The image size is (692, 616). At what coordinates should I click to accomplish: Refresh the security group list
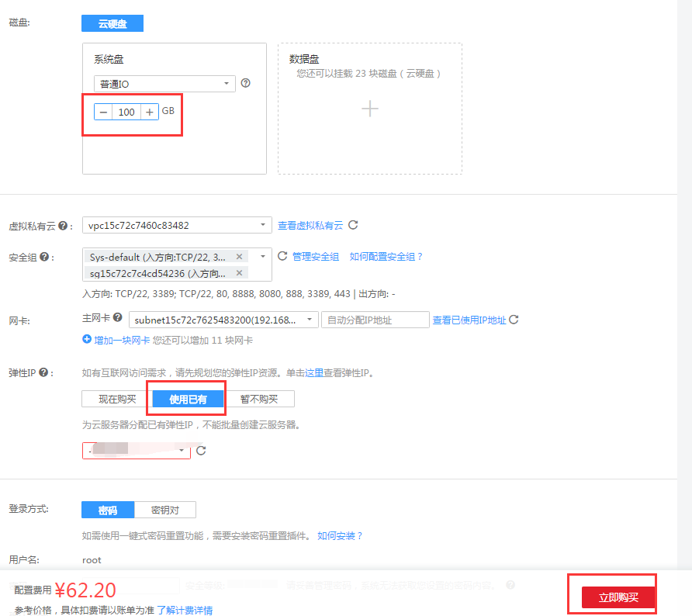[x=282, y=256]
